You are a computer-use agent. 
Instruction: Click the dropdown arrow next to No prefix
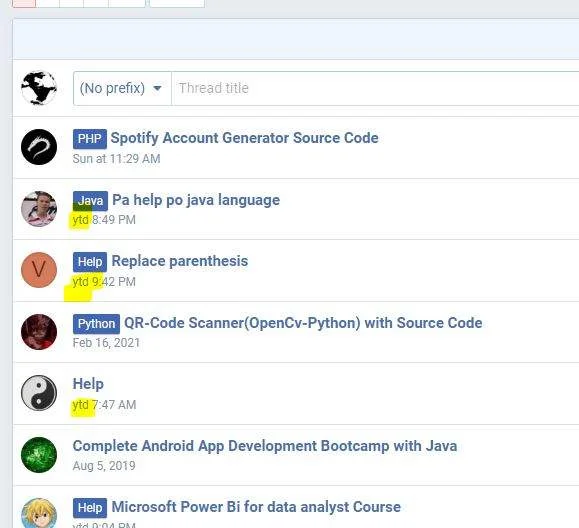157,88
